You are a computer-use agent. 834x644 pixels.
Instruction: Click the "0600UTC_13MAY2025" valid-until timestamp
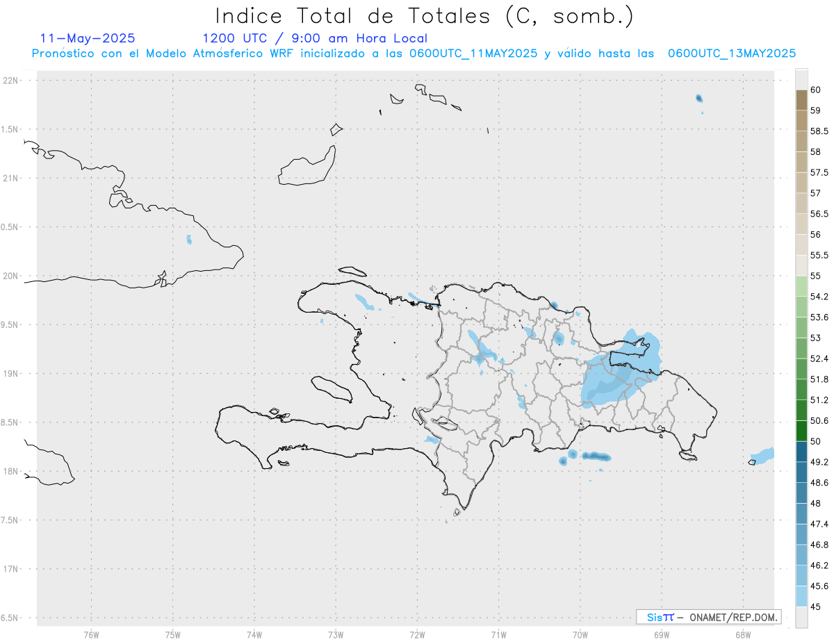coord(732,53)
